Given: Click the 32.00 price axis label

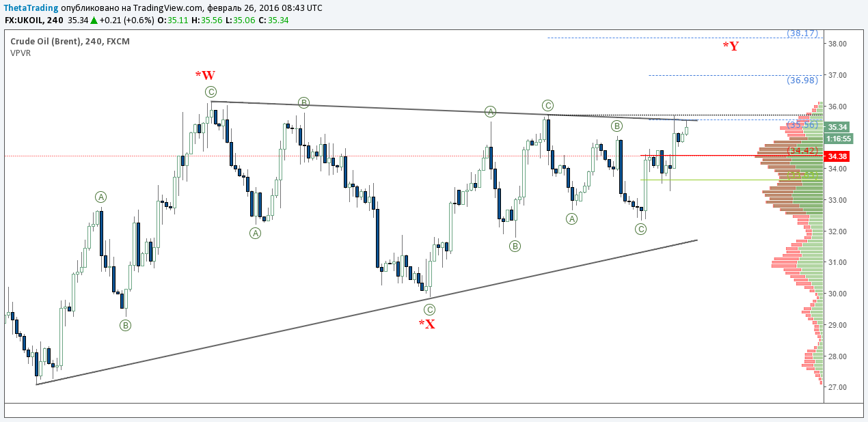Looking at the screenshot, I should [x=837, y=231].
